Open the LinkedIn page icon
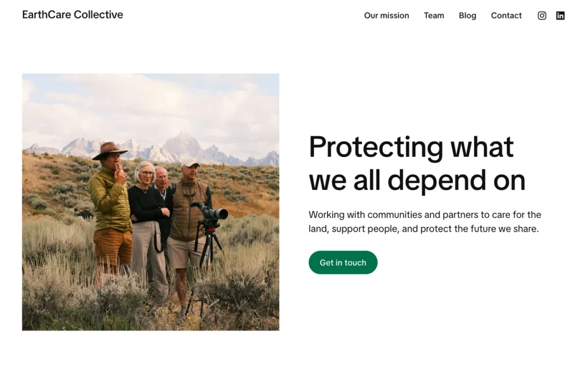This screenshot has height=367, width=588. [x=560, y=15]
